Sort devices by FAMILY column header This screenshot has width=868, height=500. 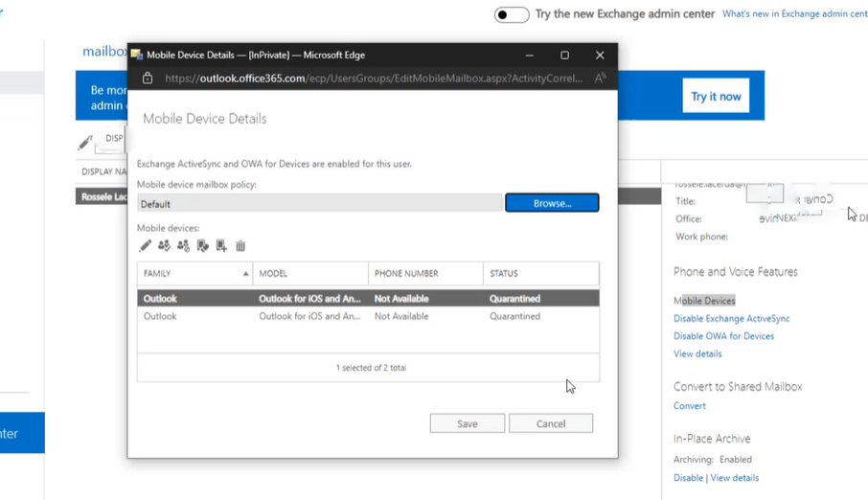[x=194, y=274]
